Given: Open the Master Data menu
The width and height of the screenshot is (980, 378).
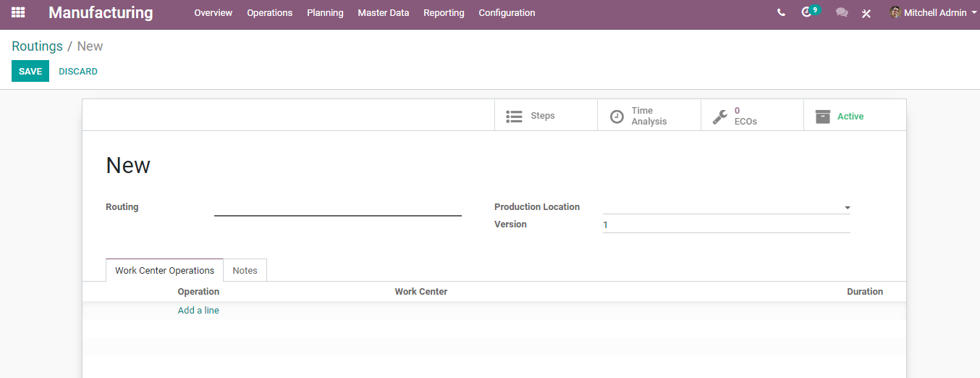Looking at the screenshot, I should point(384,13).
